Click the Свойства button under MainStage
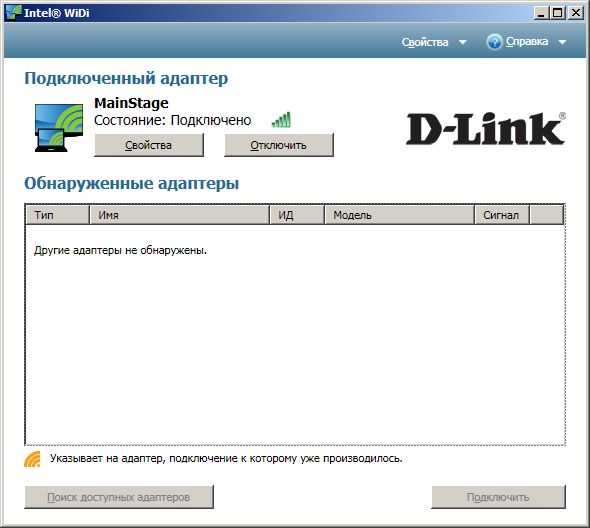Screen dimensions: 590x528 pos(149,145)
